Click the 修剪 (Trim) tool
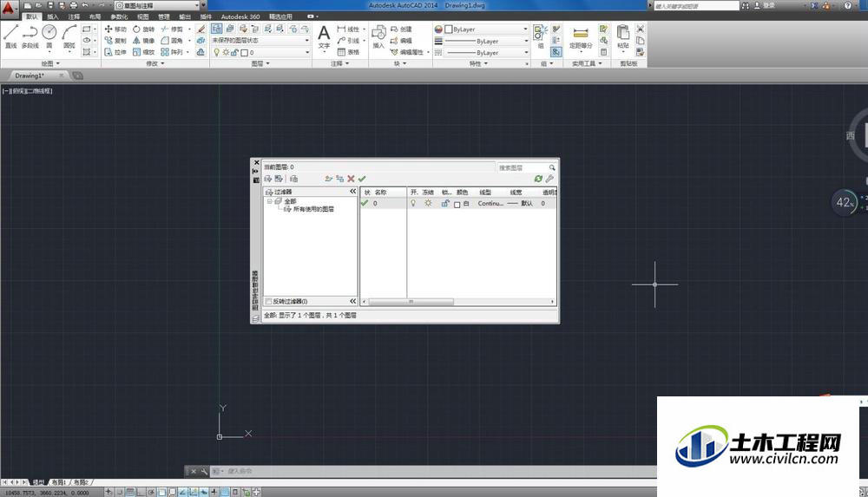 [172, 29]
